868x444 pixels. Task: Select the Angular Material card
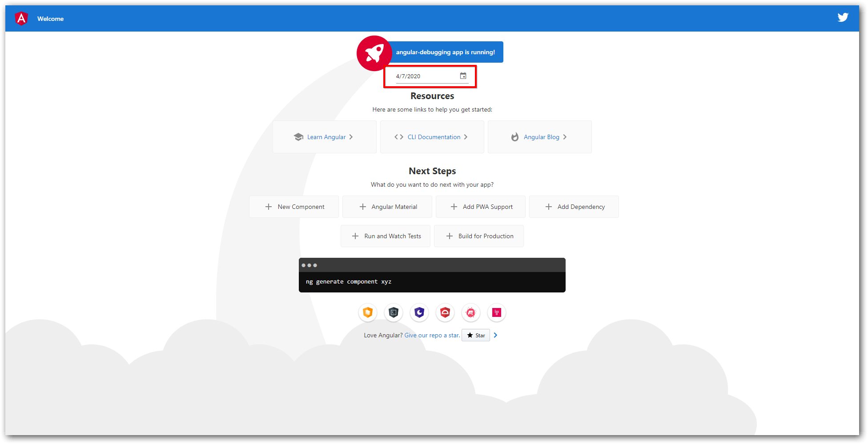(387, 207)
